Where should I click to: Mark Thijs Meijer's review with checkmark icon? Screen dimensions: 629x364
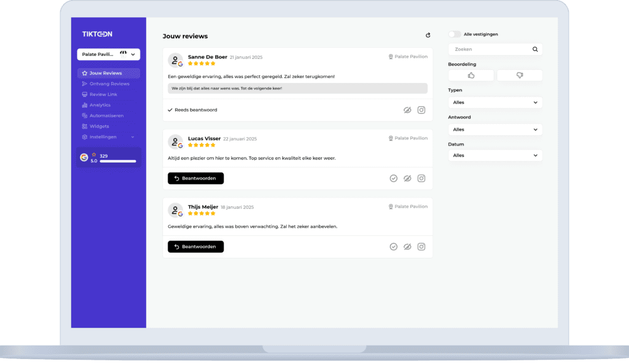point(393,247)
